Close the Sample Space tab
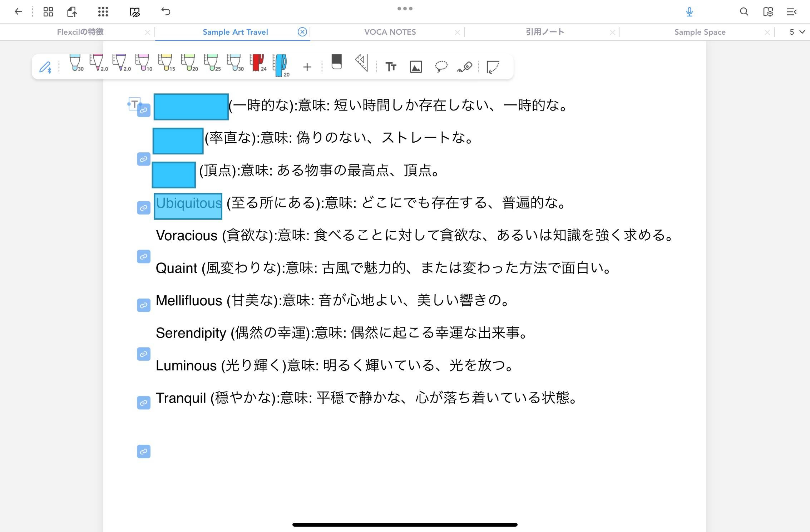810x532 pixels. click(x=767, y=32)
